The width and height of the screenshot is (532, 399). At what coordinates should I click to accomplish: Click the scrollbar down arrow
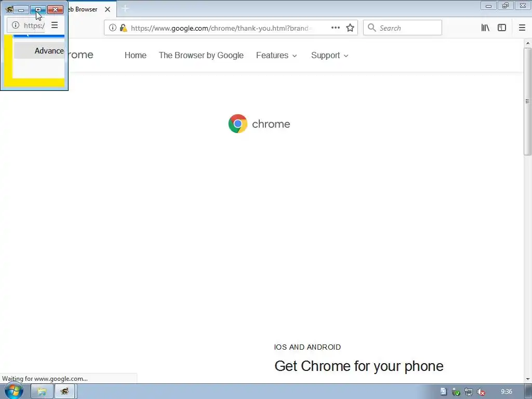[528, 379]
